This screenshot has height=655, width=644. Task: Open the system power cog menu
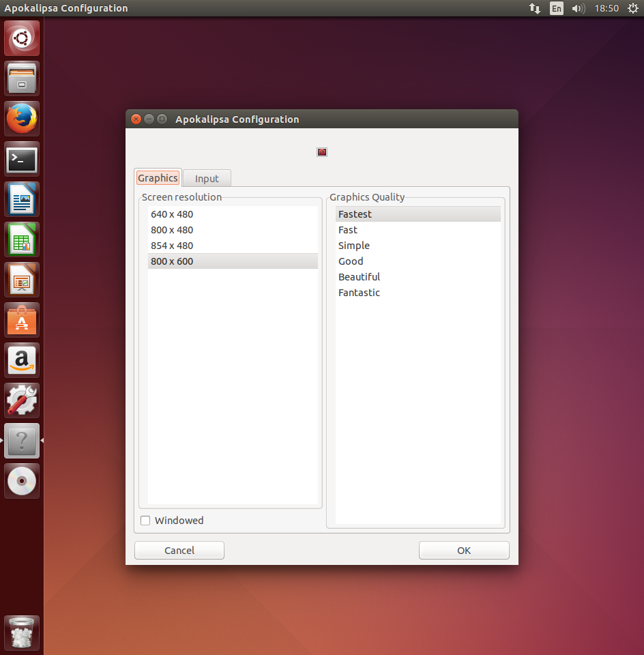coord(633,8)
